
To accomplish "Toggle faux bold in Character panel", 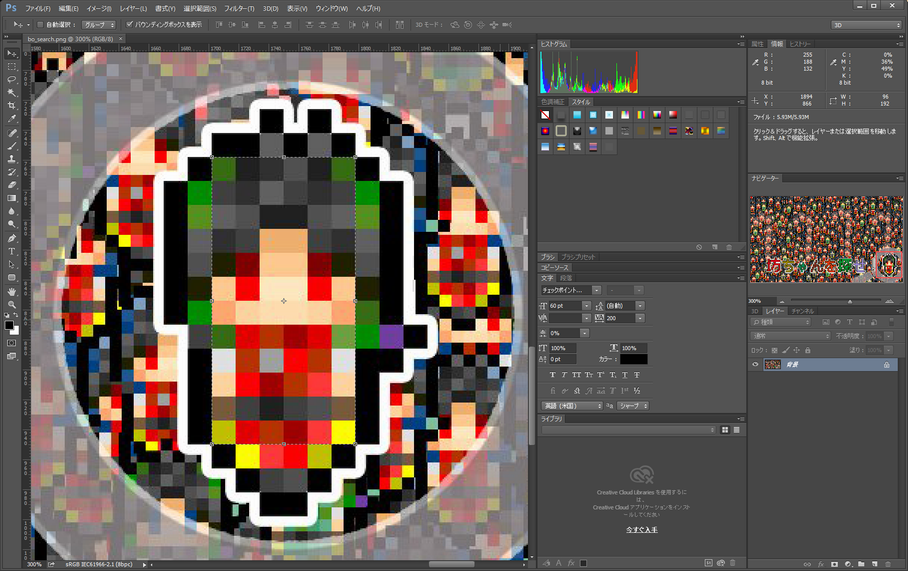I will tap(552, 375).
